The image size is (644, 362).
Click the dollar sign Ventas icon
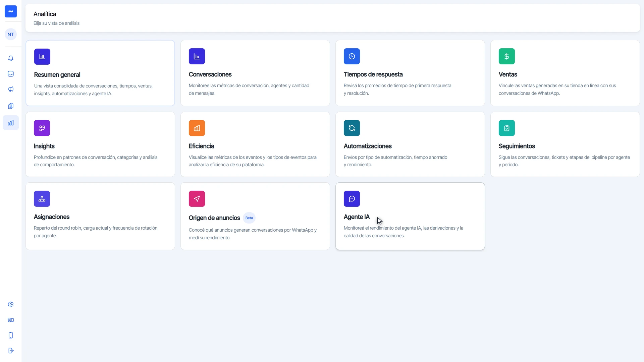(x=507, y=56)
